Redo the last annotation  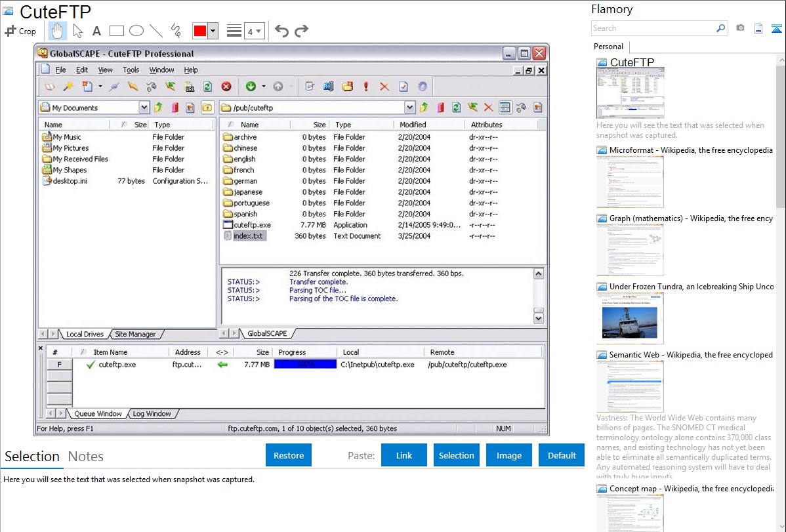301,31
